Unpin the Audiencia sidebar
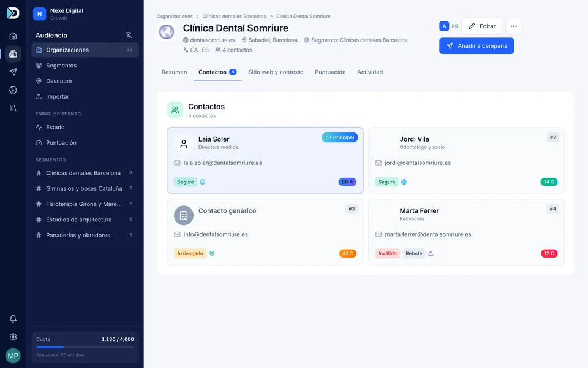This screenshot has width=588, height=368. click(129, 36)
